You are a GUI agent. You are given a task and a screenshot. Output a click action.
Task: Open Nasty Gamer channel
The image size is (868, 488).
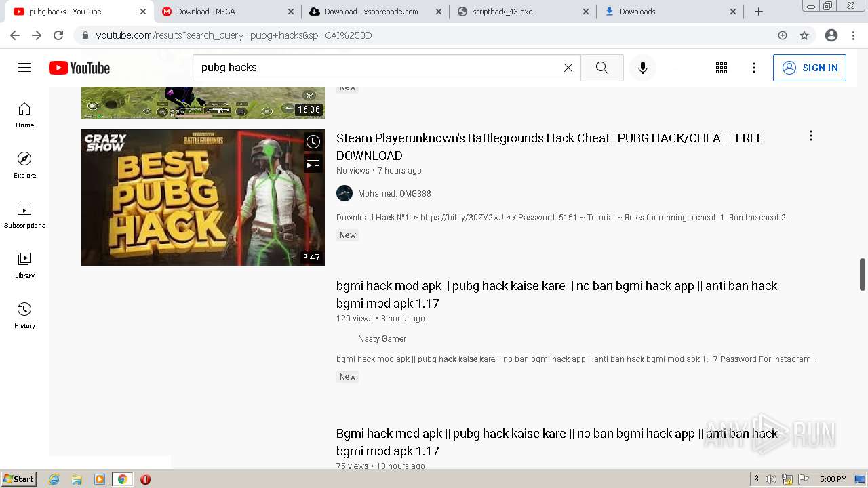[x=382, y=339]
